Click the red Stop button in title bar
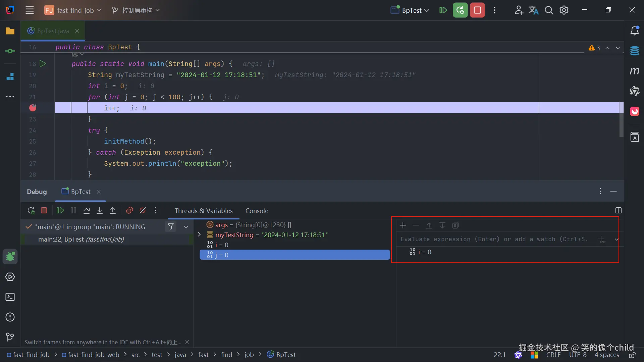This screenshot has width=644, height=362. [477, 10]
